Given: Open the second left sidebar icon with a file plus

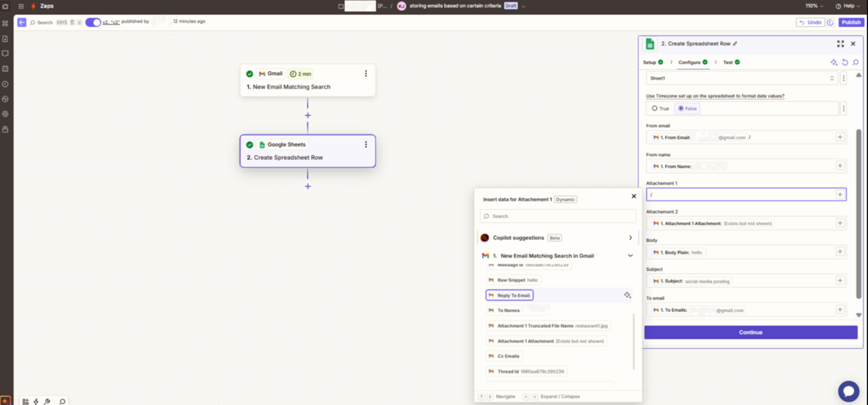Looking at the screenshot, I should (5, 39).
